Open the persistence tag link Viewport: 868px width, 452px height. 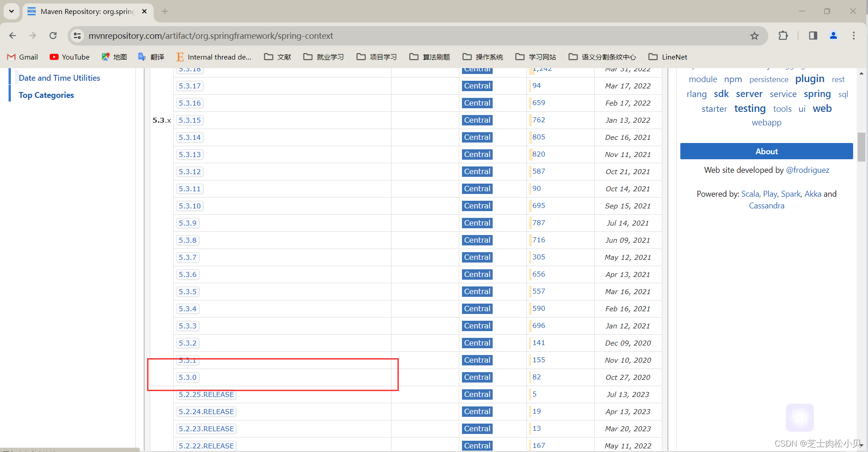(769, 79)
